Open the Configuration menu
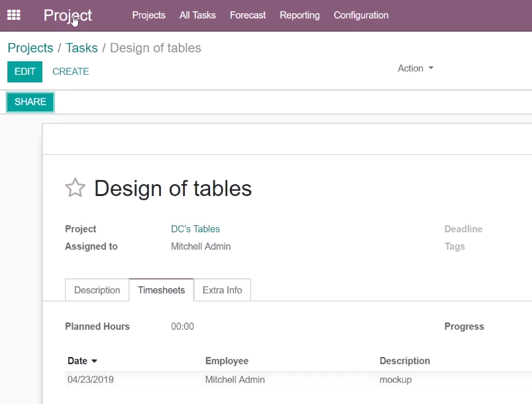532x404 pixels. point(361,15)
